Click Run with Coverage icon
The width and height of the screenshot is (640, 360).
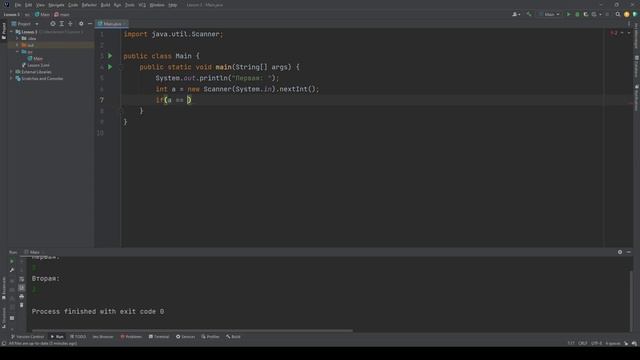coord(586,14)
